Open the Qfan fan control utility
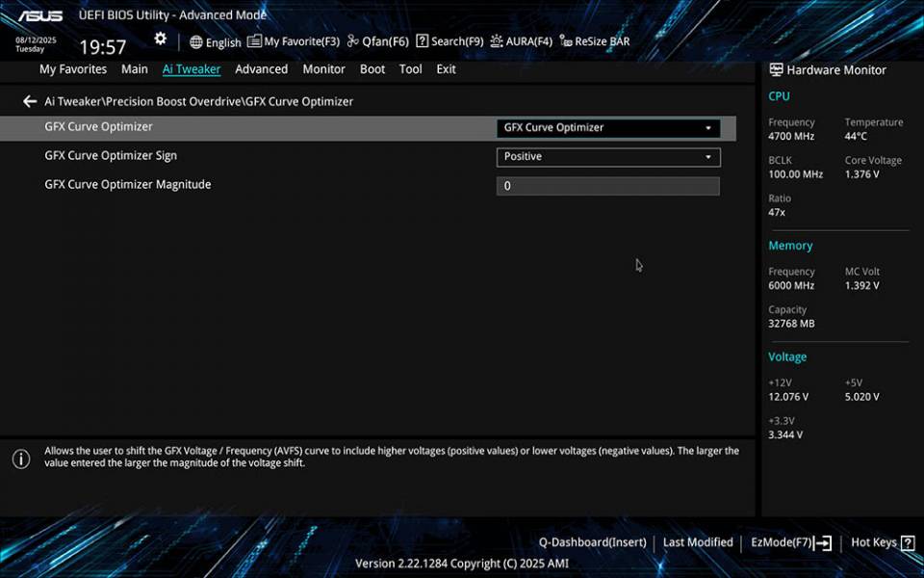This screenshot has height=578, width=924. (377, 41)
